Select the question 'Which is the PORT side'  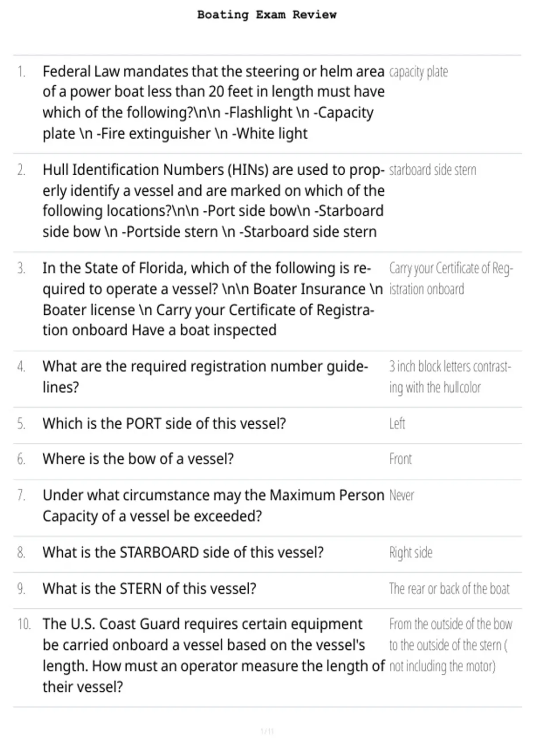tap(164, 423)
